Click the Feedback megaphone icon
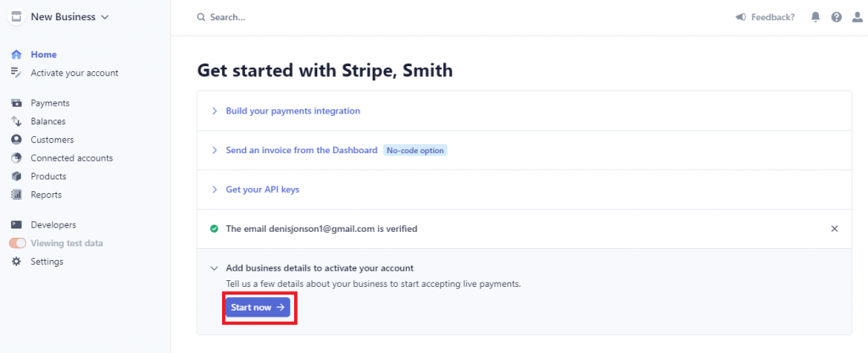Image resolution: width=868 pixels, height=353 pixels. coord(741,17)
